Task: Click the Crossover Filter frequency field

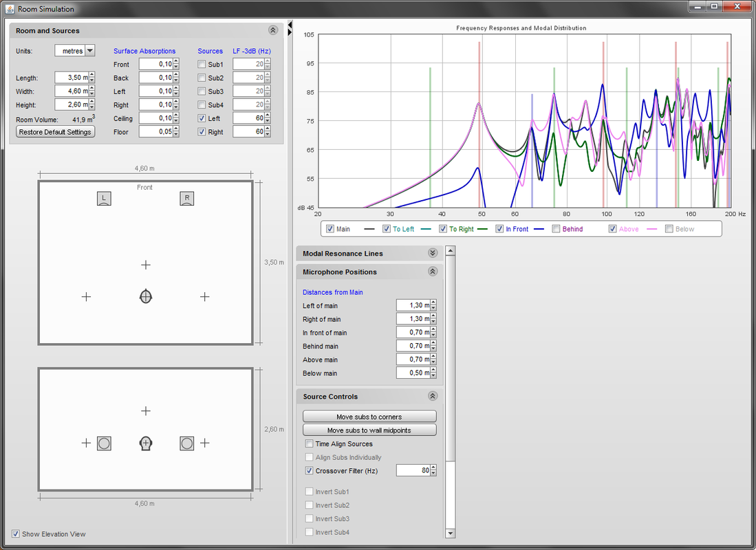Action: [413, 470]
